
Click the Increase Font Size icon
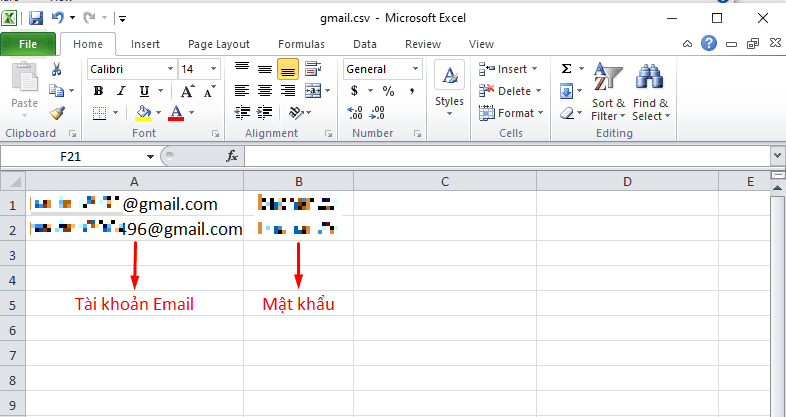point(187,91)
